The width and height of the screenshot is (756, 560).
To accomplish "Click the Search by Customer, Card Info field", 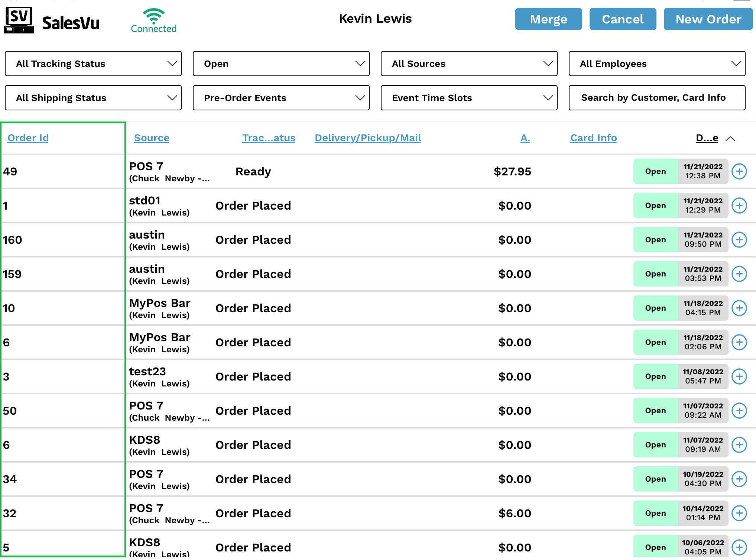I will click(656, 98).
